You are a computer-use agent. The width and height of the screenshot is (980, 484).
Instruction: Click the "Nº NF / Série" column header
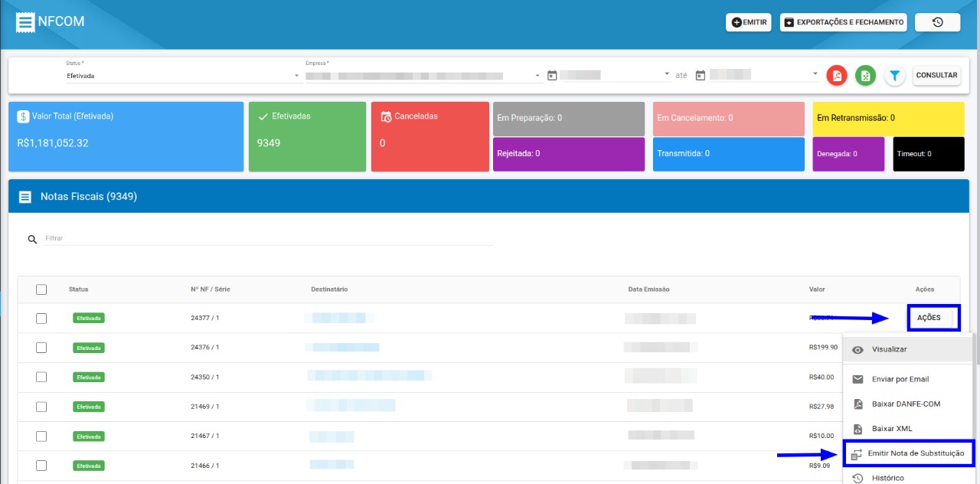[211, 289]
